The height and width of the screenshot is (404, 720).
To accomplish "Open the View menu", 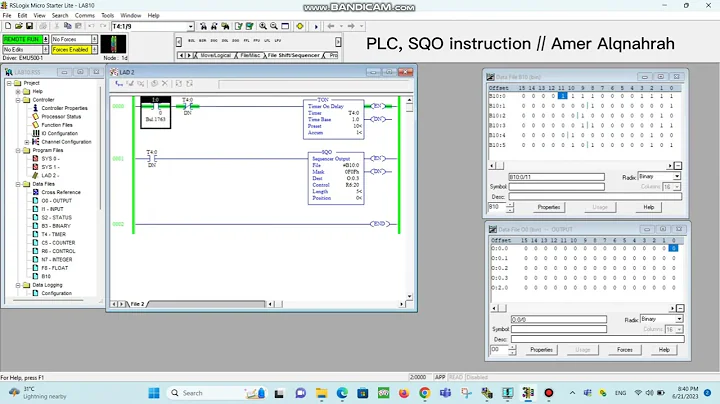I will point(39,15).
